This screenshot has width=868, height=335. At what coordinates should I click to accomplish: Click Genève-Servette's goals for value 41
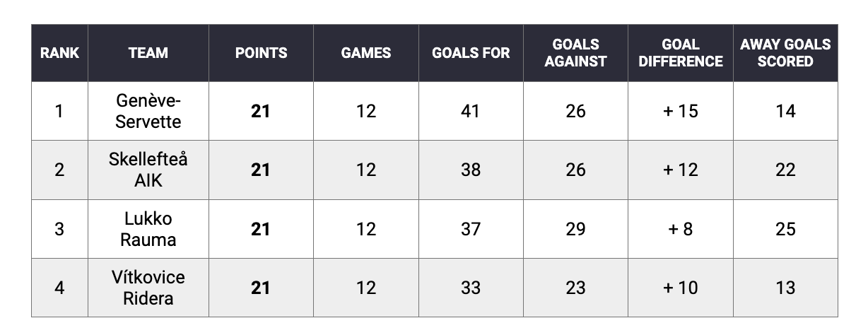click(x=471, y=111)
